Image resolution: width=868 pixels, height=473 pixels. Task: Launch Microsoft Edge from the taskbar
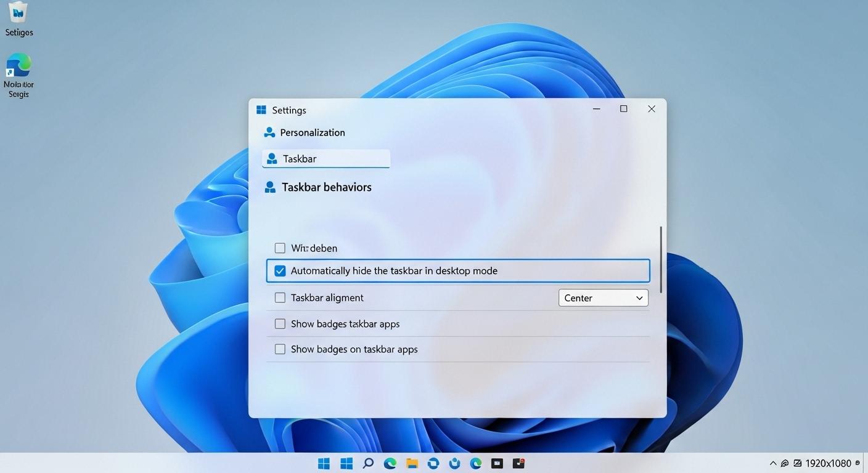(x=390, y=463)
